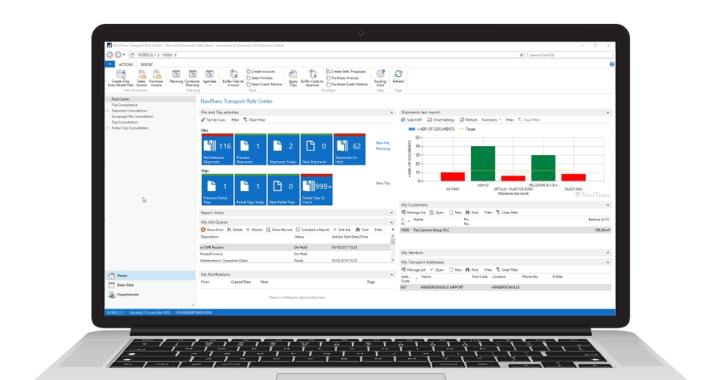
Task: Click Delete in My Job Queue toolbar
Action: pos(235,229)
